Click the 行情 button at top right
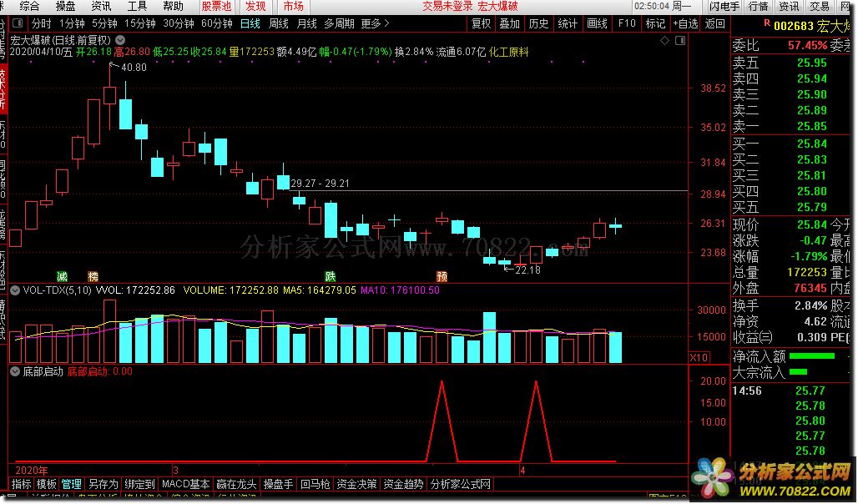 coord(759,7)
